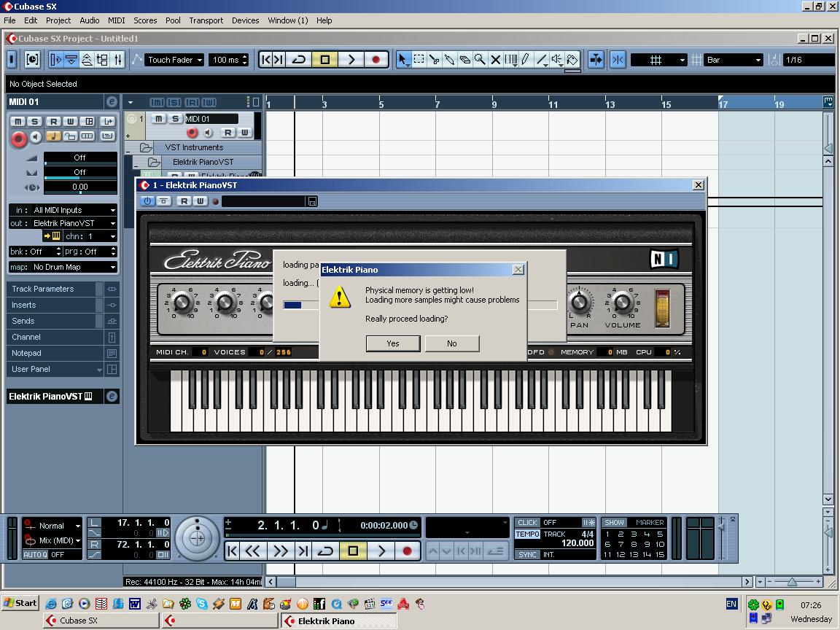The image size is (840, 630).
Task: Open the File menu
Action: (x=9, y=20)
